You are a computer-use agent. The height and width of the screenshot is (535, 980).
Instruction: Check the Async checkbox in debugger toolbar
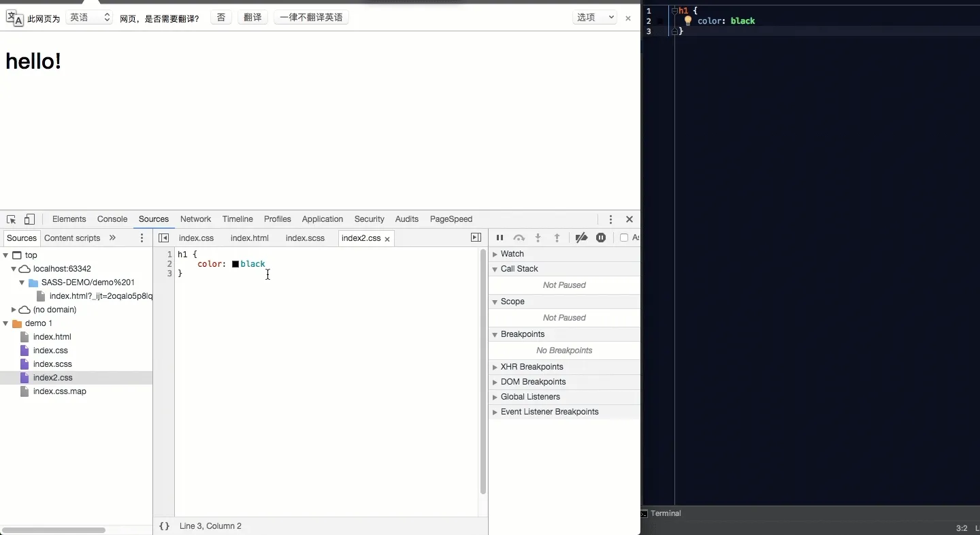(x=625, y=238)
